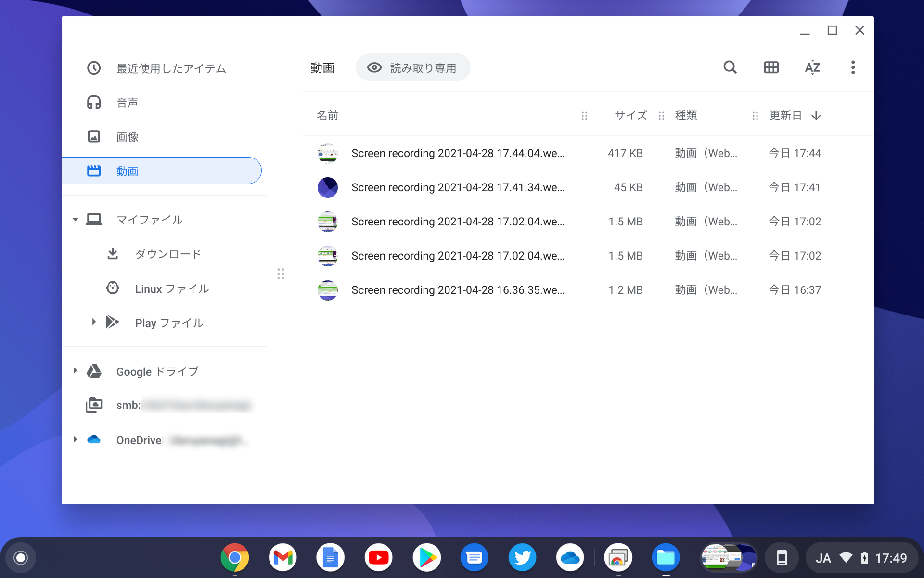Collapse the マイファイル tree
Screen dimensions: 924x578
(75, 219)
